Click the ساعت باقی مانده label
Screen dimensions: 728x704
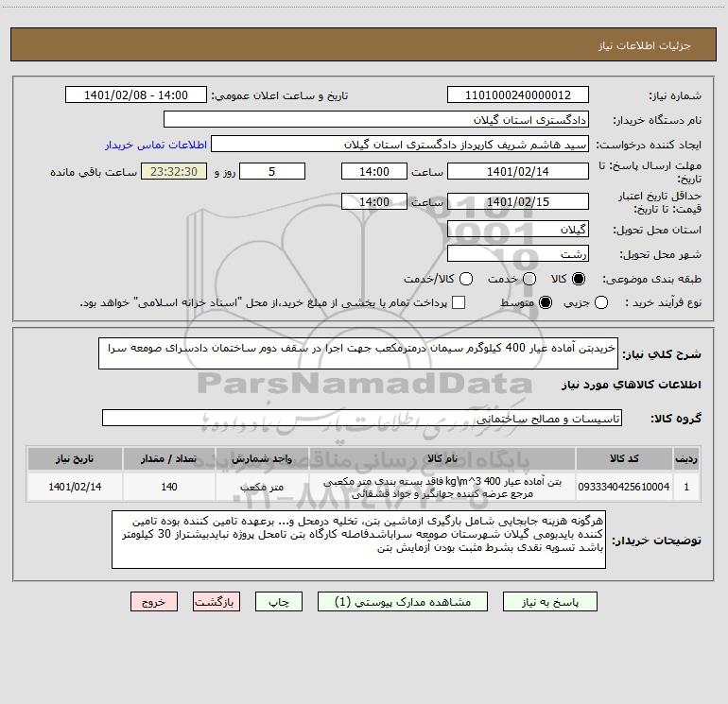click(94, 172)
